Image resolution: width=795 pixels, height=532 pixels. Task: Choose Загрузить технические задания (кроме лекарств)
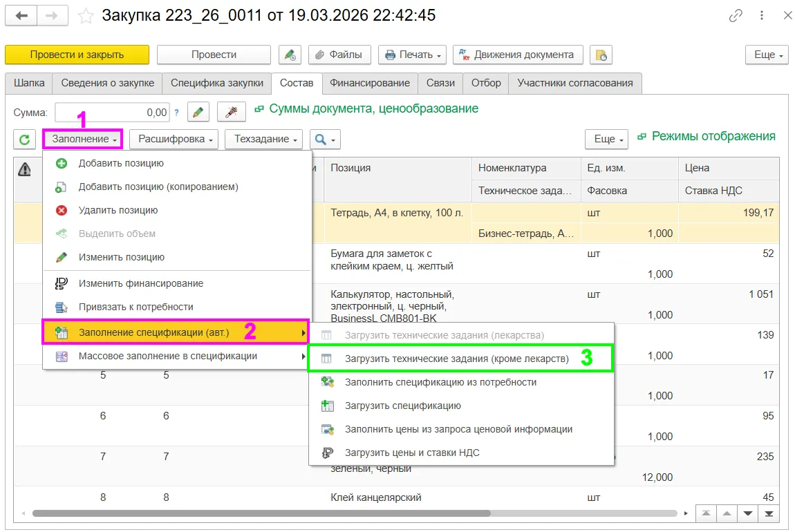pos(460,359)
